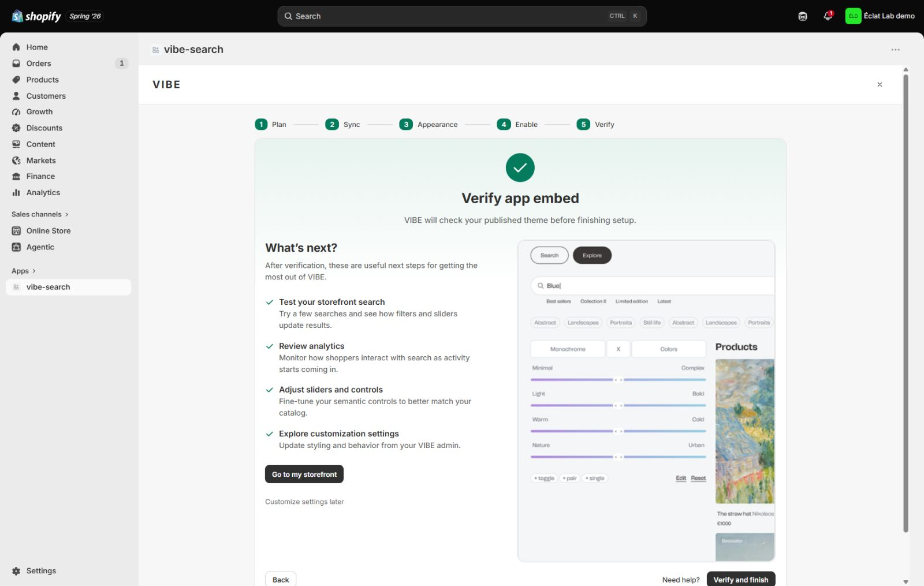
Task: Click the painting product thumbnail
Action: pyautogui.click(x=745, y=431)
